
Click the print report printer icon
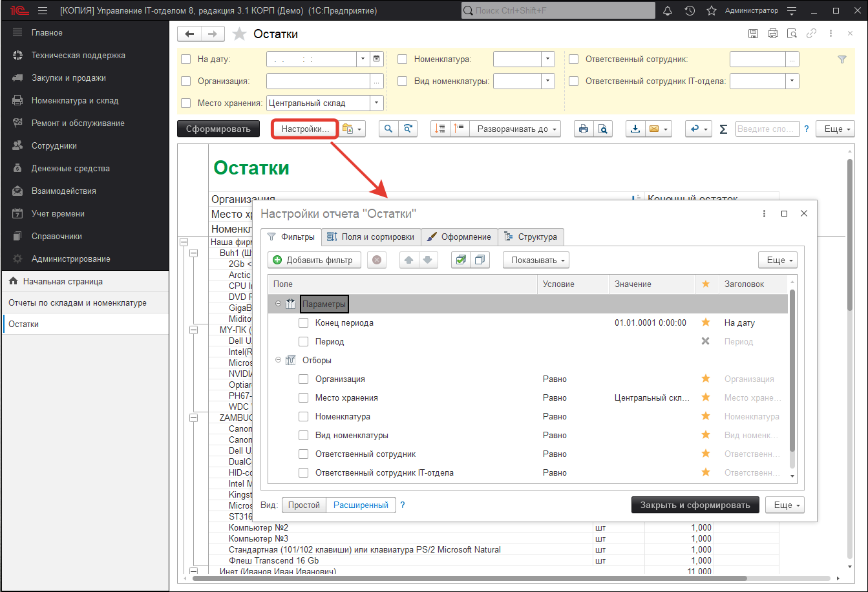click(584, 129)
